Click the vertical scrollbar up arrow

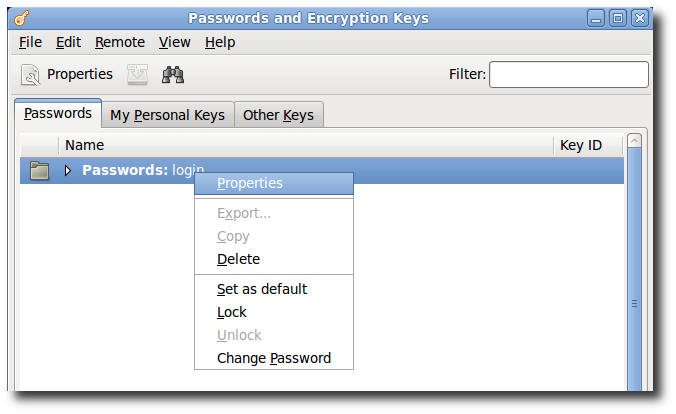634,141
